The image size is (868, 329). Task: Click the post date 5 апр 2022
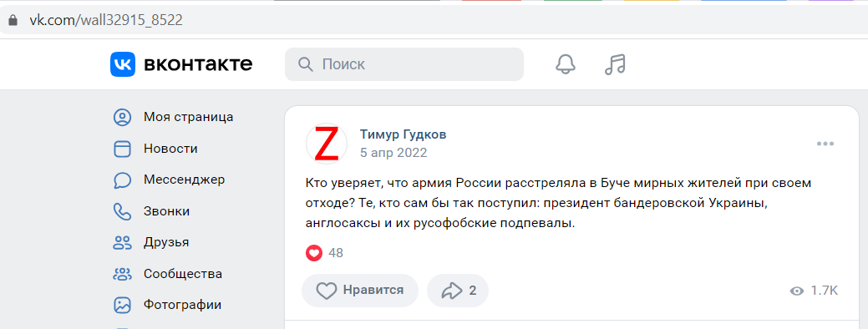tap(393, 153)
